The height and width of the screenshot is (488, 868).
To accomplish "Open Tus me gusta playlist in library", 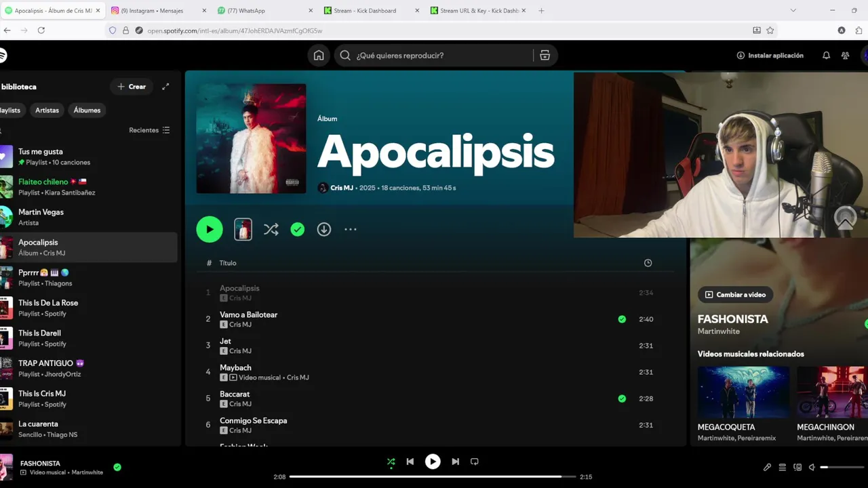I will click(x=88, y=157).
